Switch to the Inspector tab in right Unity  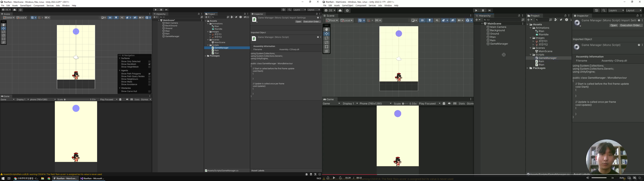pyautogui.click(x=581, y=16)
